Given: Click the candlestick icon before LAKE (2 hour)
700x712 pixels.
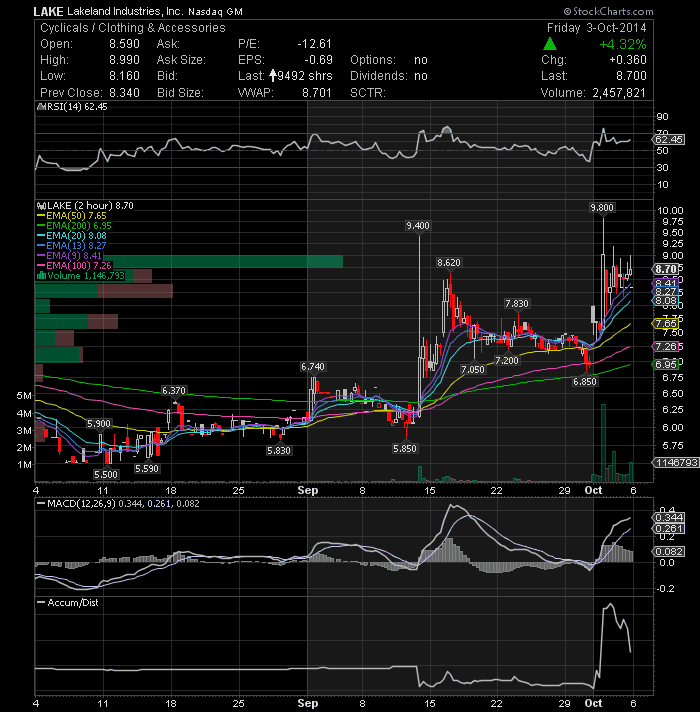Looking at the screenshot, I should tap(41, 206).
